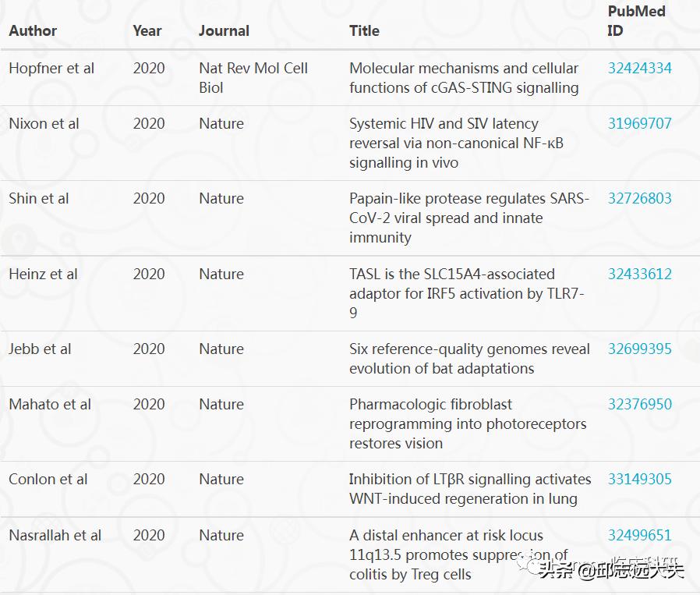
Task: Click the Author column header
Action: (33, 31)
